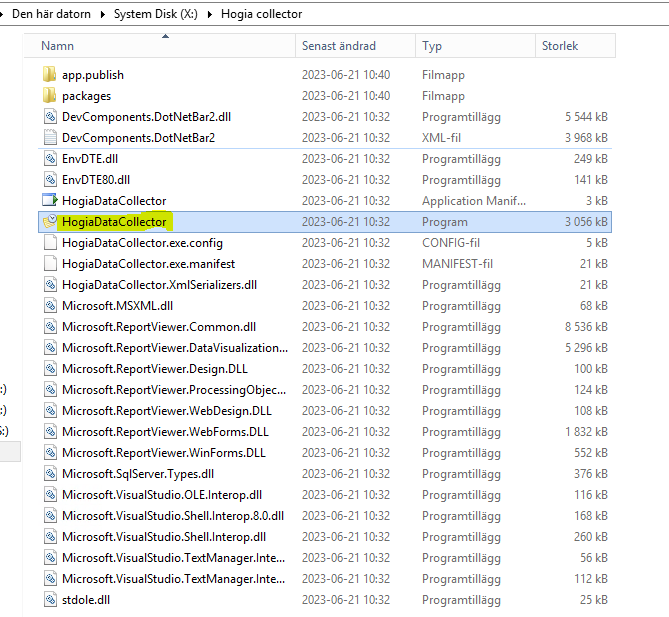Click the HogiaDataCollector.exe.config file icon
This screenshot has height=617, width=669.
[x=51, y=243]
